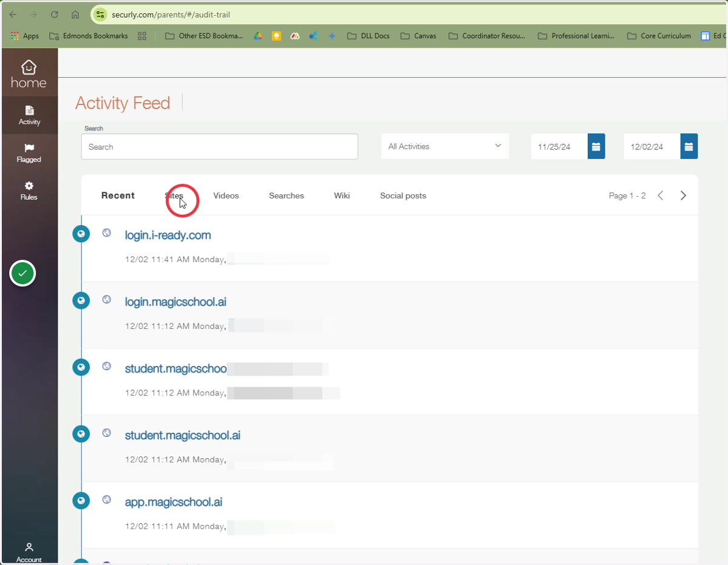
Task: Switch to the Social posts tab
Action: pyautogui.click(x=403, y=195)
